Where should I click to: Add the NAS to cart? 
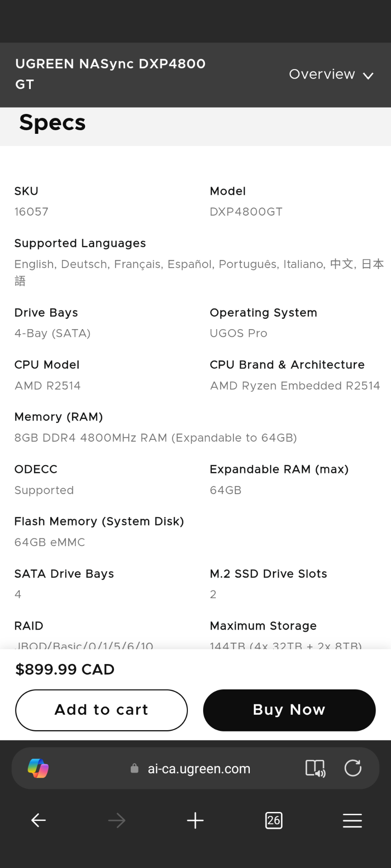[x=101, y=710]
